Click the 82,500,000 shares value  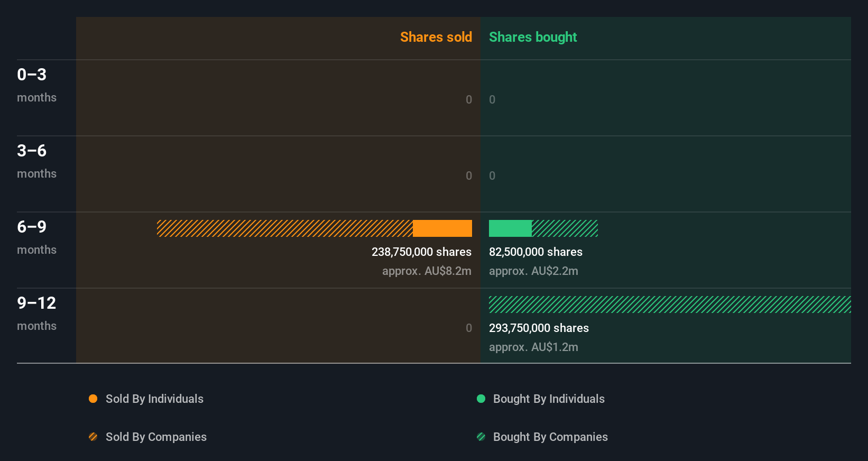tap(535, 252)
